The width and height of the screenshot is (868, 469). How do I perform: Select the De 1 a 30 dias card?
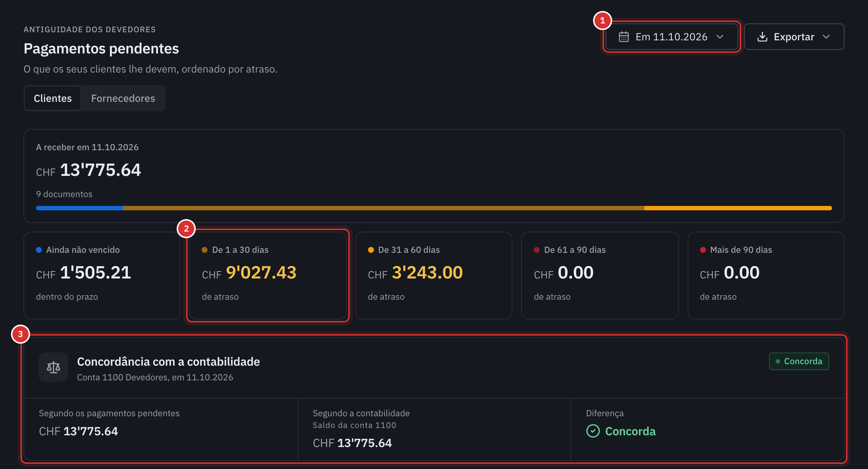tap(268, 276)
